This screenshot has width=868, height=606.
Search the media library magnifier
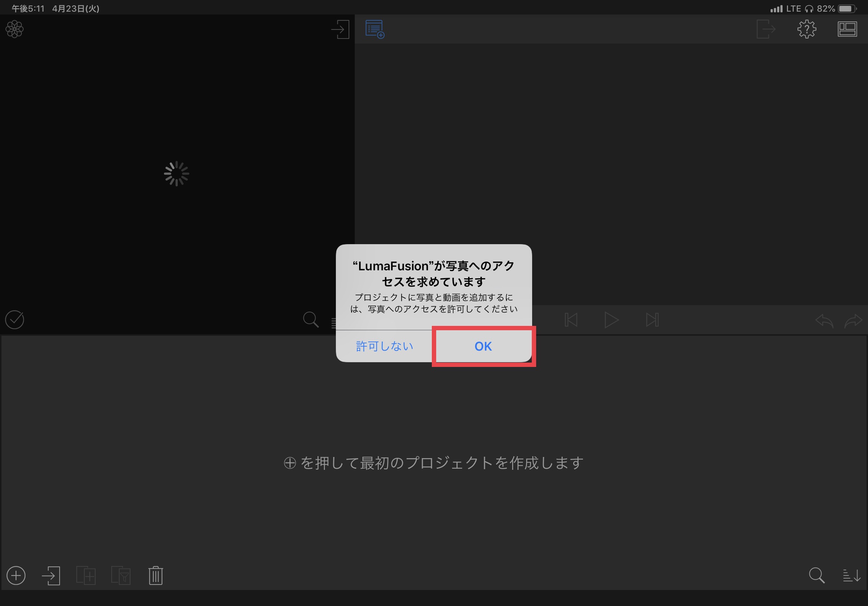coord(311,320)
